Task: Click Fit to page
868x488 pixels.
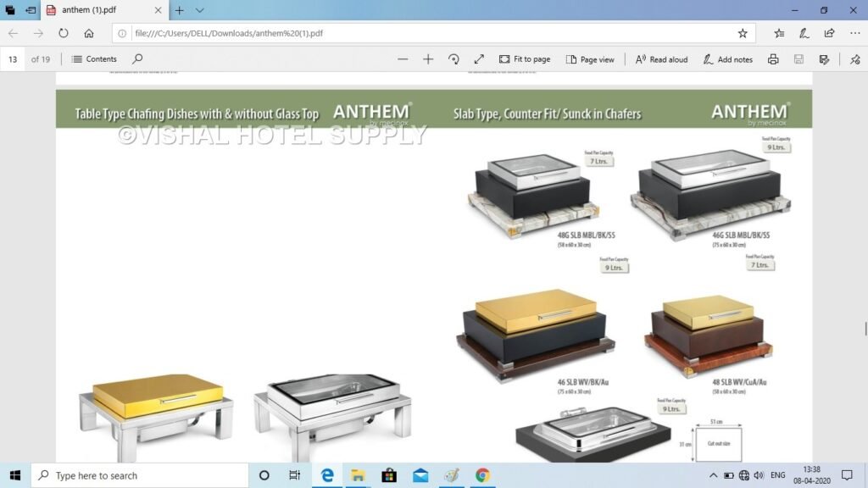Action: point(525,59)
